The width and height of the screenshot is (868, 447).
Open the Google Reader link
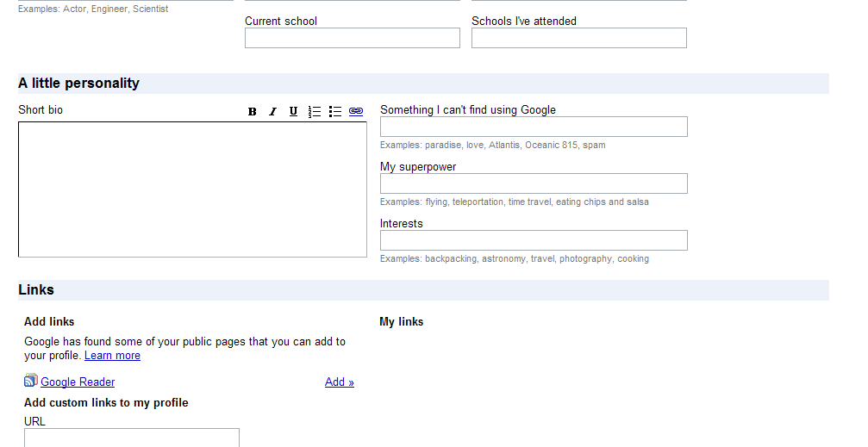[78, 382]
